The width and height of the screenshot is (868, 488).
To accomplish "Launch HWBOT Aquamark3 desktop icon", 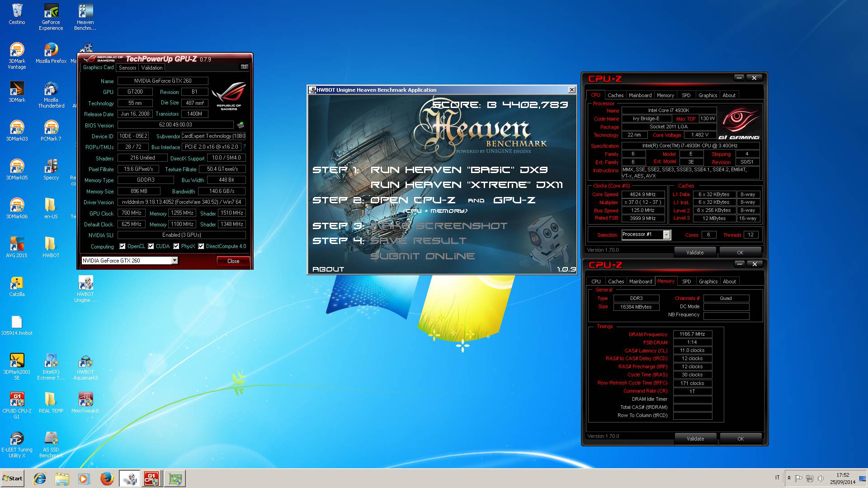I will (x=85, y=367).
